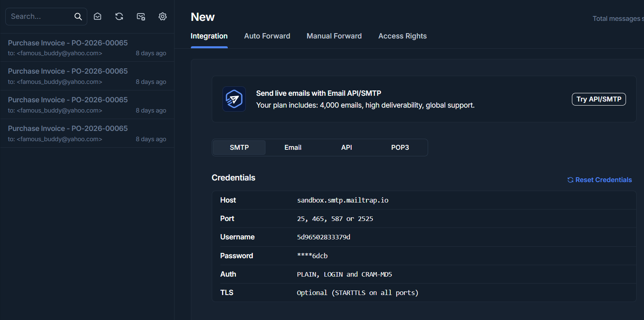Click the search magnifier icon
This screenshot has height=320, width=644.
(x=78, y=16)
